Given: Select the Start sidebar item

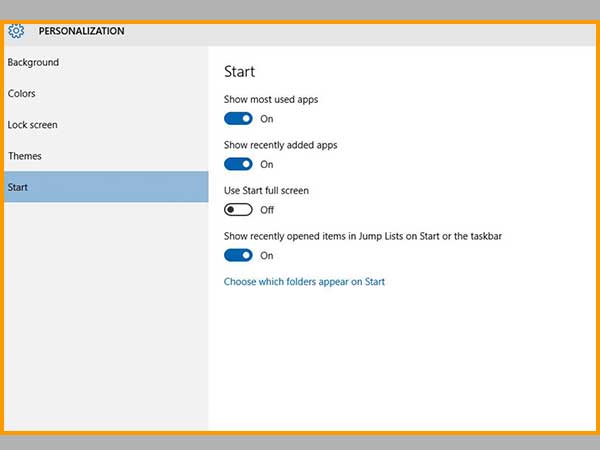Looking at the screenshot, I should pos(106,187).
